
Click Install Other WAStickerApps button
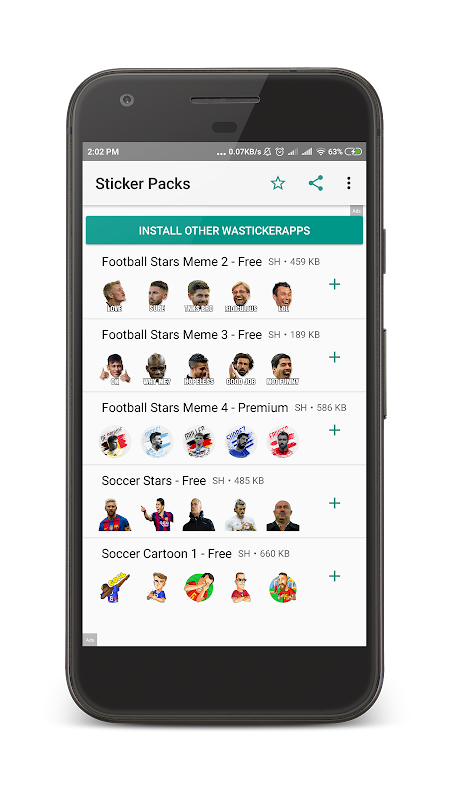(224, 230)
